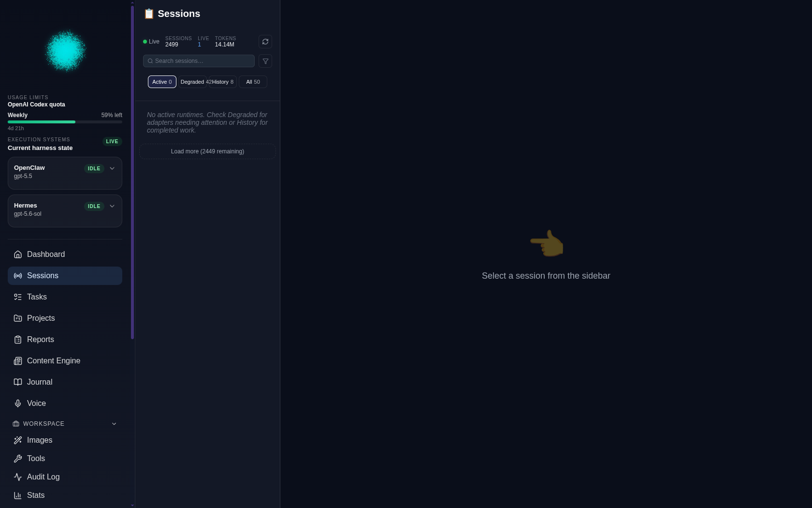This screenshot has width=812, height=508.
Task: Expand the OpenClaw harness card
Action: [x=112, y=168]
